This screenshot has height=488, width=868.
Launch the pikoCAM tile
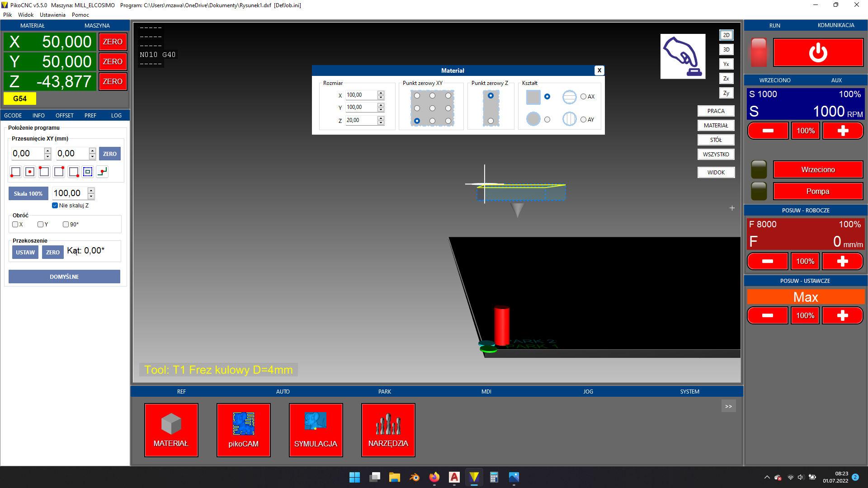click(244, 430)
